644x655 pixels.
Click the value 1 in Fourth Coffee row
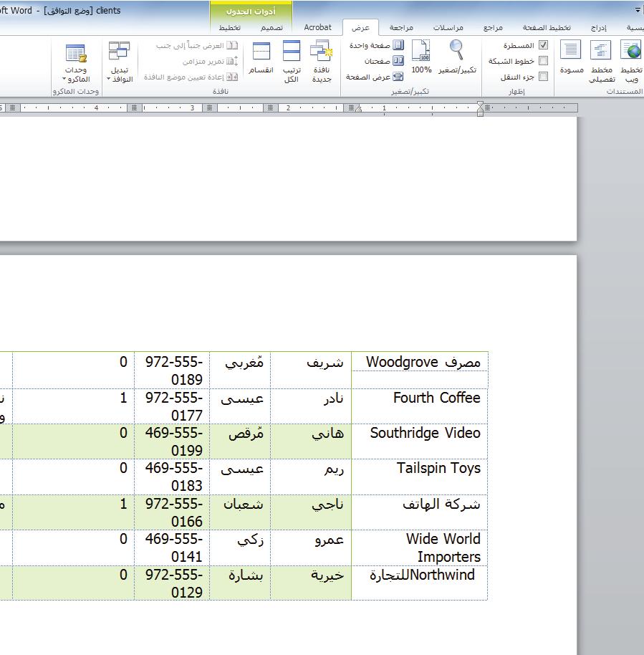coord(123,398)
